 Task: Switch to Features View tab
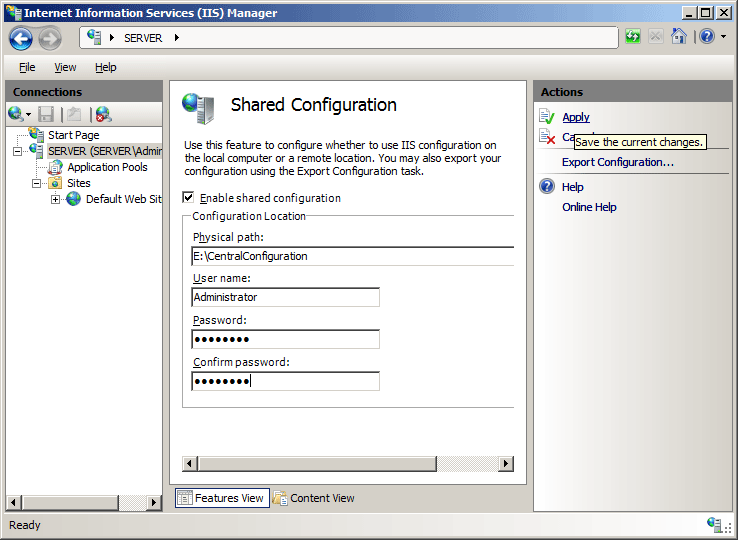223,498
